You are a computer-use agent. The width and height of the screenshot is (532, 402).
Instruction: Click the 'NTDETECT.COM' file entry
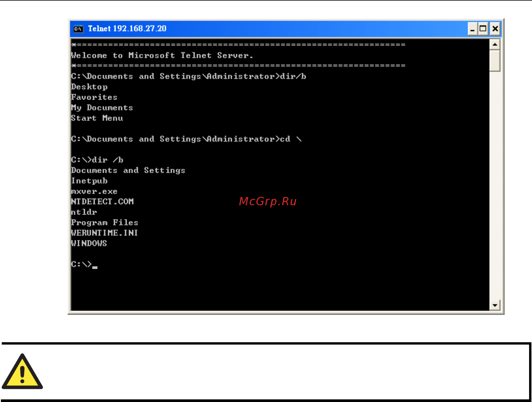[102, 201]
